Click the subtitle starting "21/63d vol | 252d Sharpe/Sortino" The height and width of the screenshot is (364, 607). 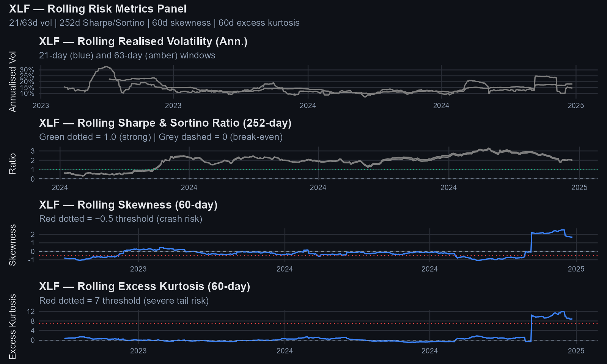(x=154, y=23)
